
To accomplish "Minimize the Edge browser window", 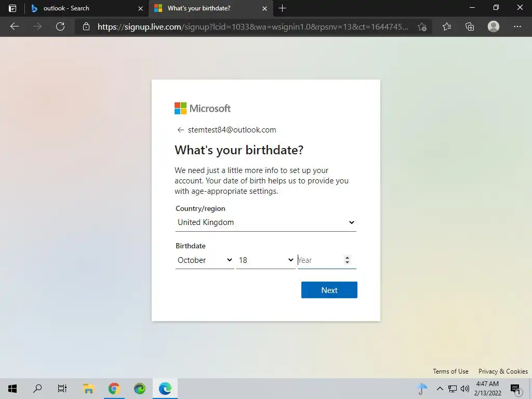I will 472,8.
